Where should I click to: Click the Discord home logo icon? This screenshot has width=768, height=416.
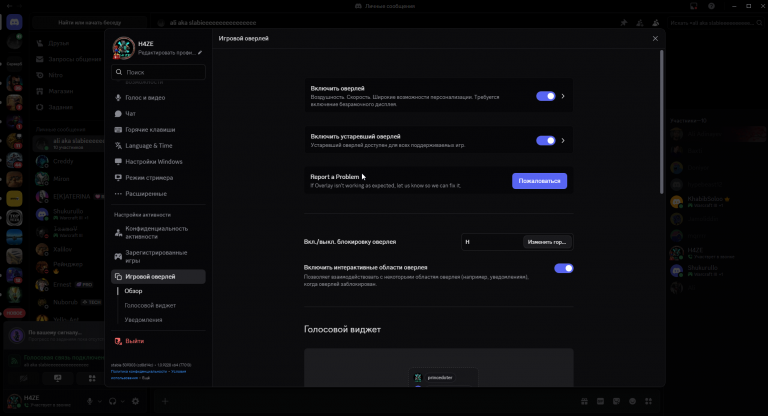(x=14, y=22)
